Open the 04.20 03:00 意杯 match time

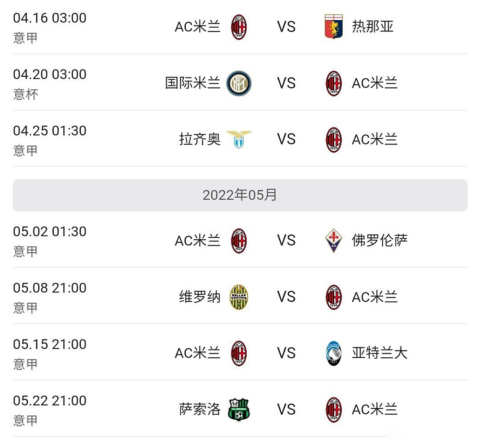tap(50, 75)
